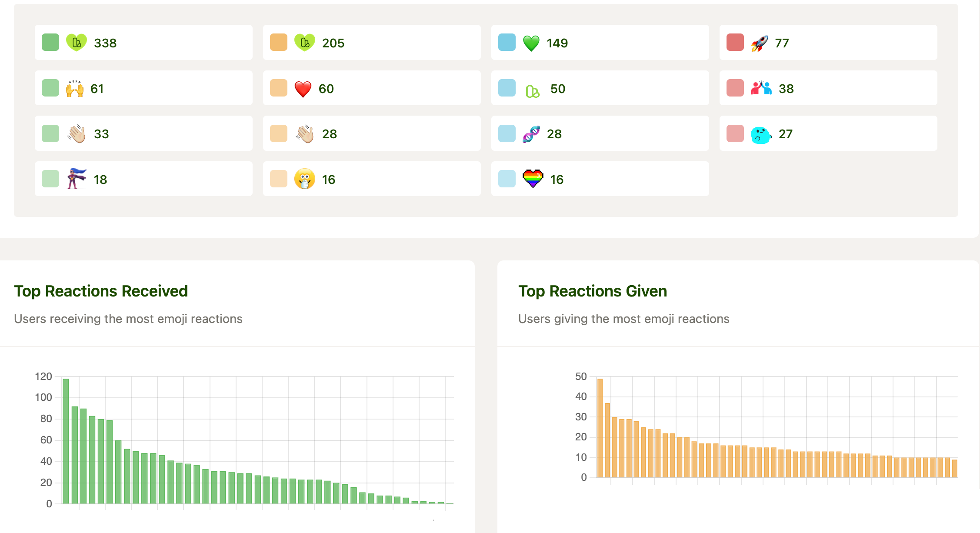Click the red swatch beside 77

tap(735, 43)
